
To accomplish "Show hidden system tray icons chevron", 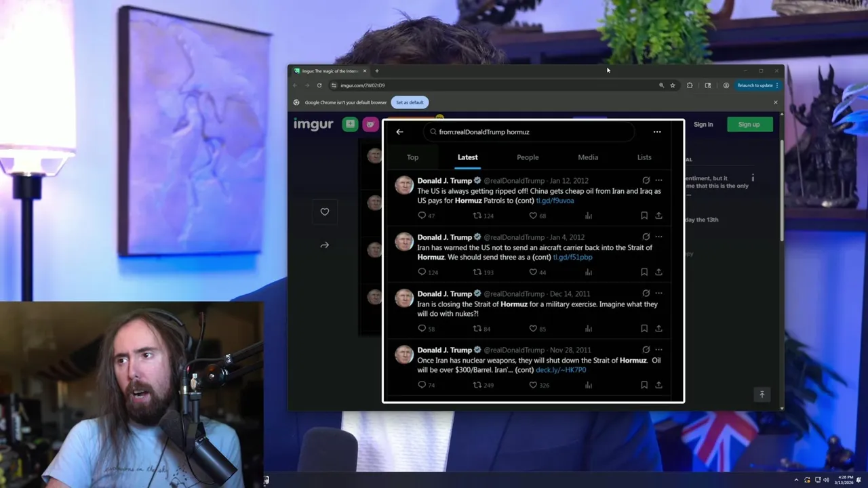I will [797, 480].
